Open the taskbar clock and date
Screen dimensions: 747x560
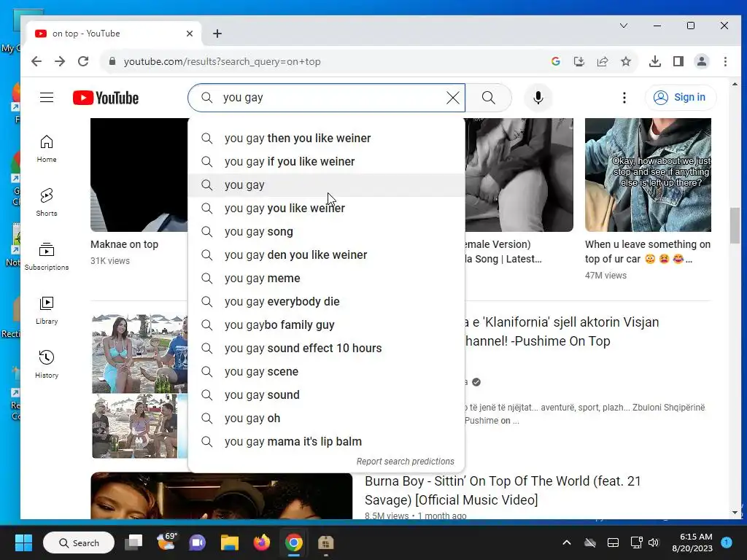point(692,542)
